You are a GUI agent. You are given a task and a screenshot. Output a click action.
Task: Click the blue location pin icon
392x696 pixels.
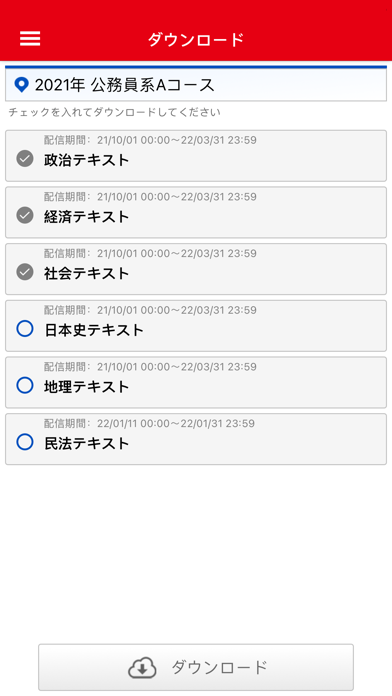[21, 84]
